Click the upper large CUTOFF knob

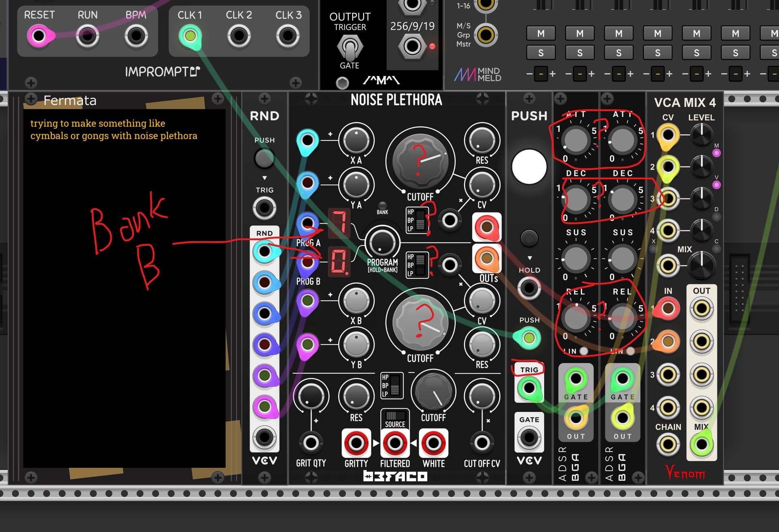(420, 161)
